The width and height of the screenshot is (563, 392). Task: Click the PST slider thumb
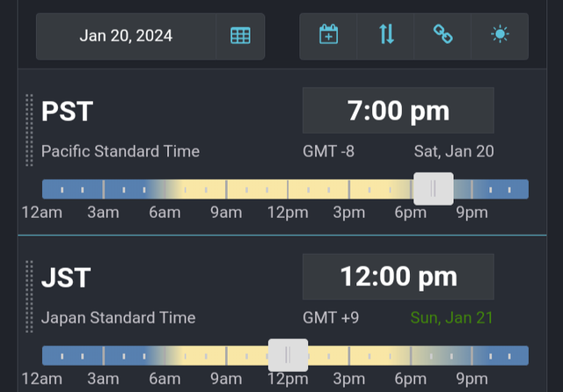point(434,189)
